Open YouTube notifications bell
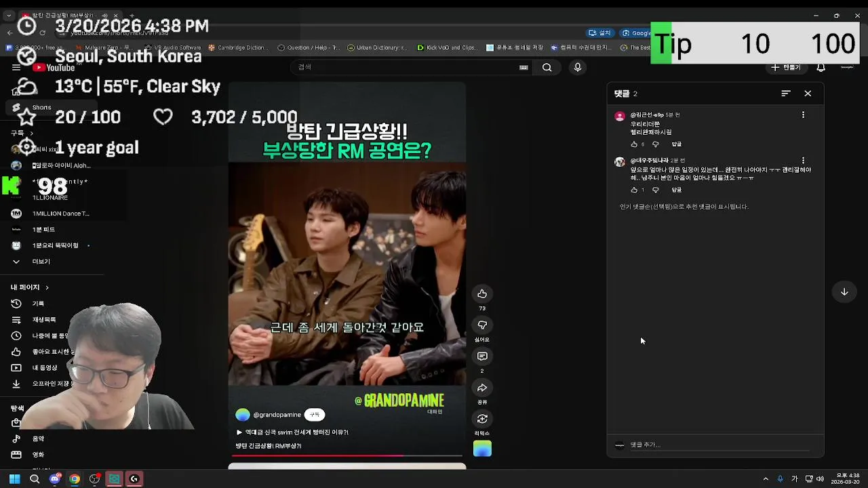This screenshot has width=868, height=488. tap(821, 67)
